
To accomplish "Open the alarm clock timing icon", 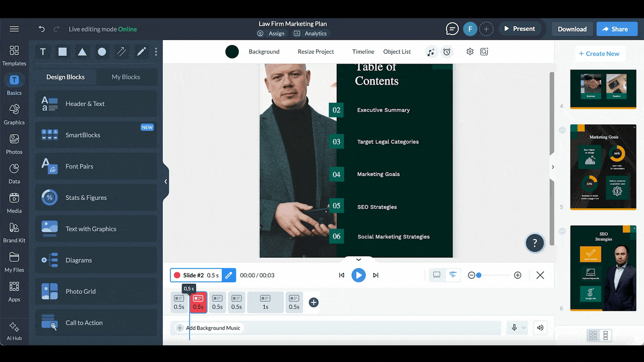I will click(447, 52).
